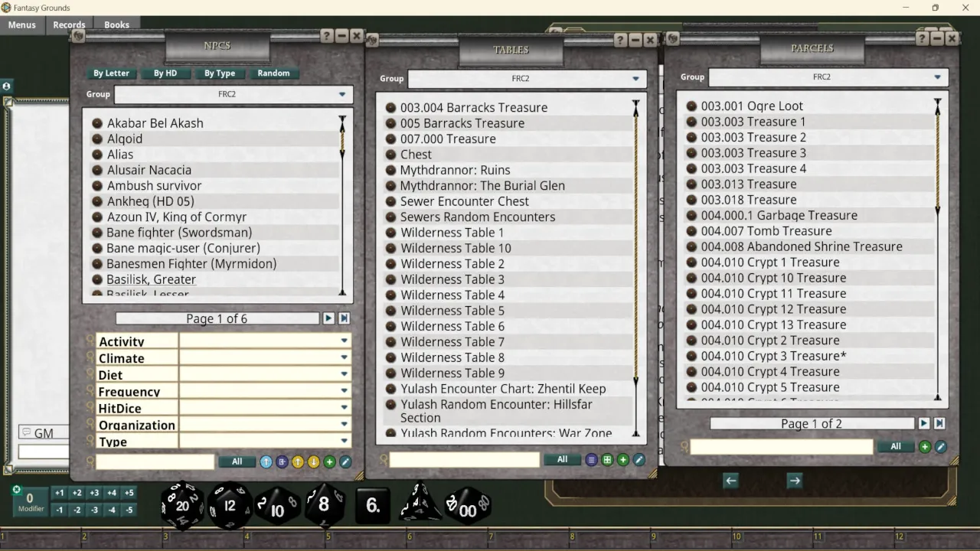The height and width of the screenshot is (551, 980).
Task: Click All button in Parcels window
Action: [x=896, y=446]
